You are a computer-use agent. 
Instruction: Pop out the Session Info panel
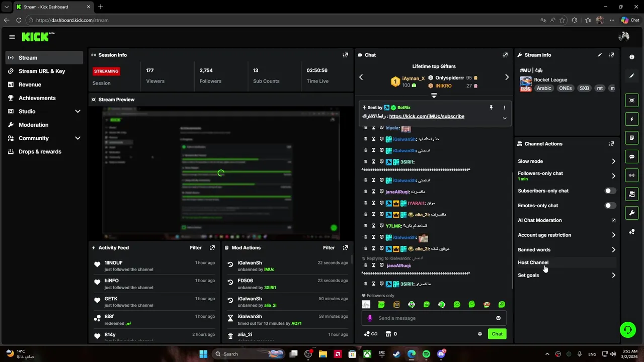pyautogui.click(x=345, y=55)
